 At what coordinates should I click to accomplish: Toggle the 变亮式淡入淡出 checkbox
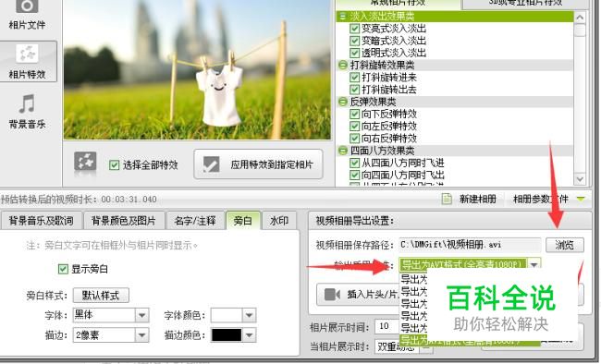point(354,29)
